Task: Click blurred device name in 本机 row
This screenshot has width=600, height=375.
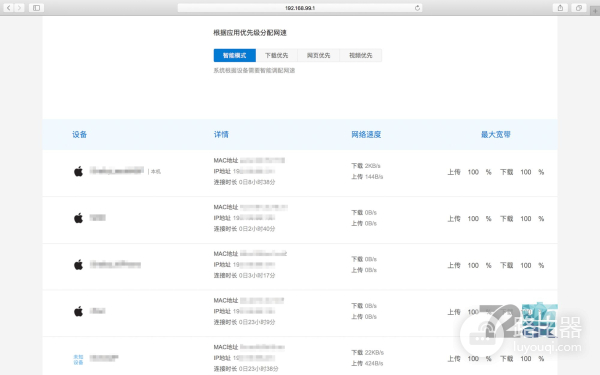Action: click(x=117, y=171)
